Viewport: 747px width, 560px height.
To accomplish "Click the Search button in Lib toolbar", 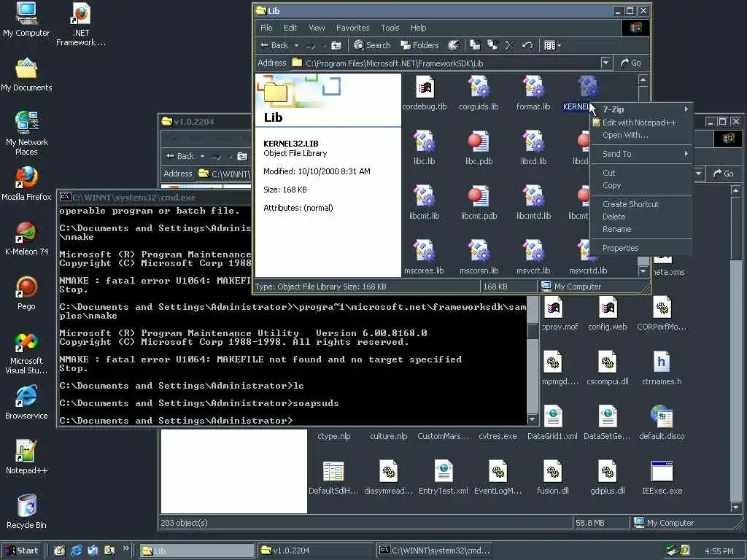I will click(373, 45).
